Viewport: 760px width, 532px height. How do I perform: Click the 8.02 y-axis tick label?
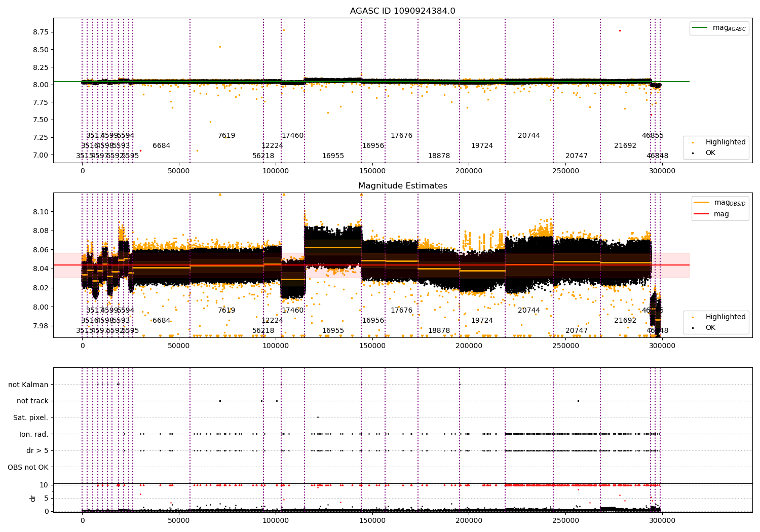(x=41, y=288)
